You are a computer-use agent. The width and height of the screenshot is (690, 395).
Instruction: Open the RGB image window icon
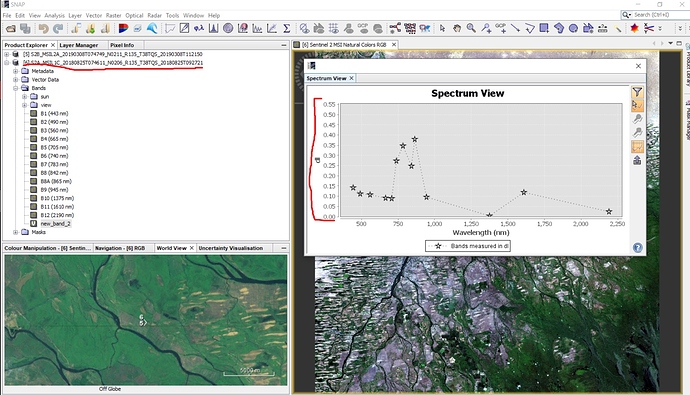coord(123,29)
